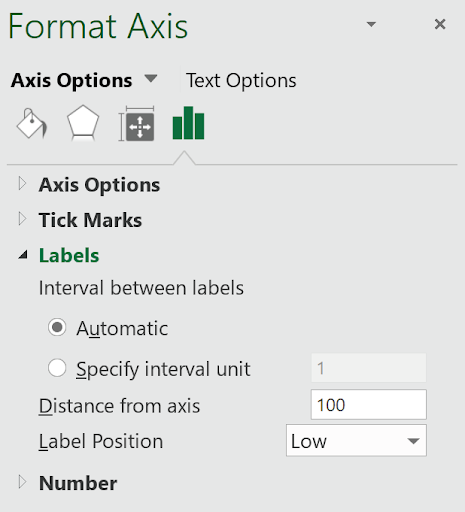Open the Effects pentagon icon tab

(83, 123)
